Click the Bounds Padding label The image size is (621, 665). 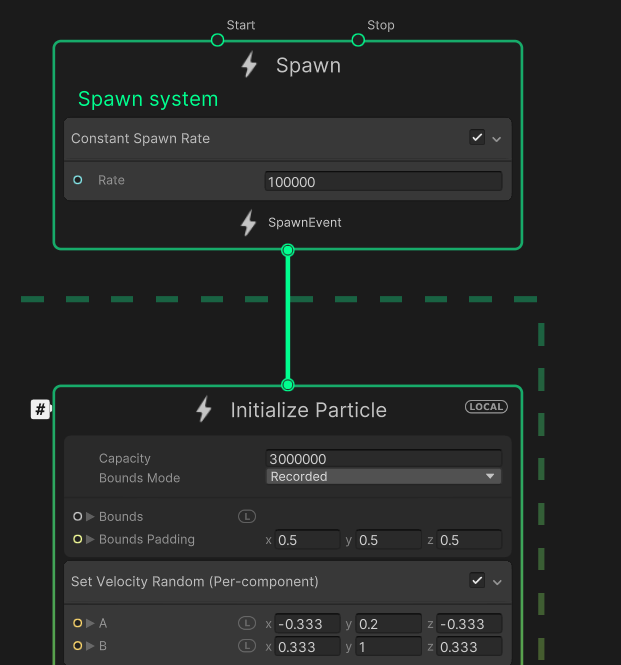147,539
